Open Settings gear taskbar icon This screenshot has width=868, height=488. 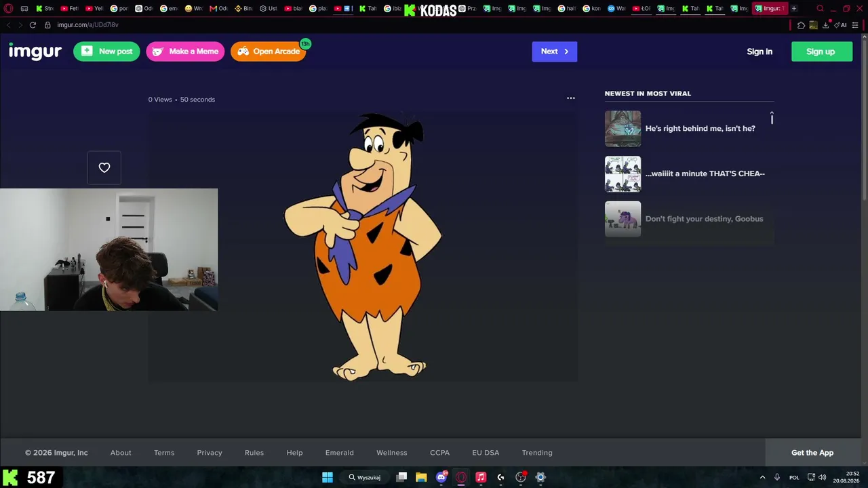tap(540, 477)
